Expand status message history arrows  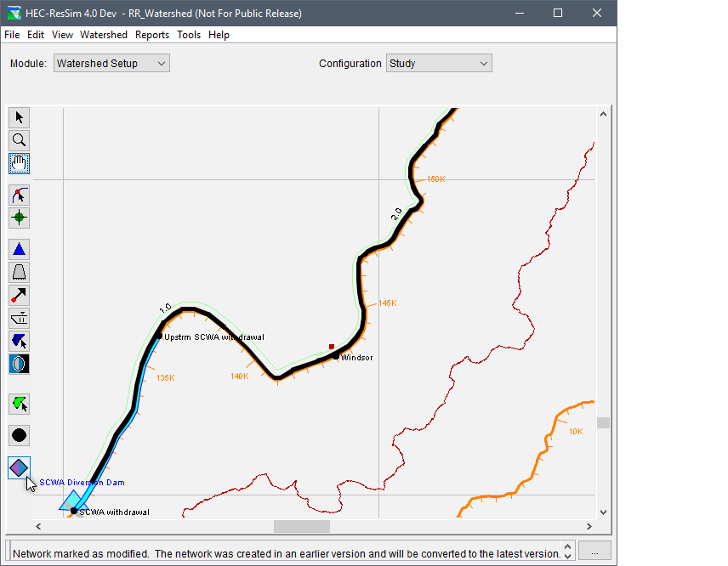[x=569, y=551]
